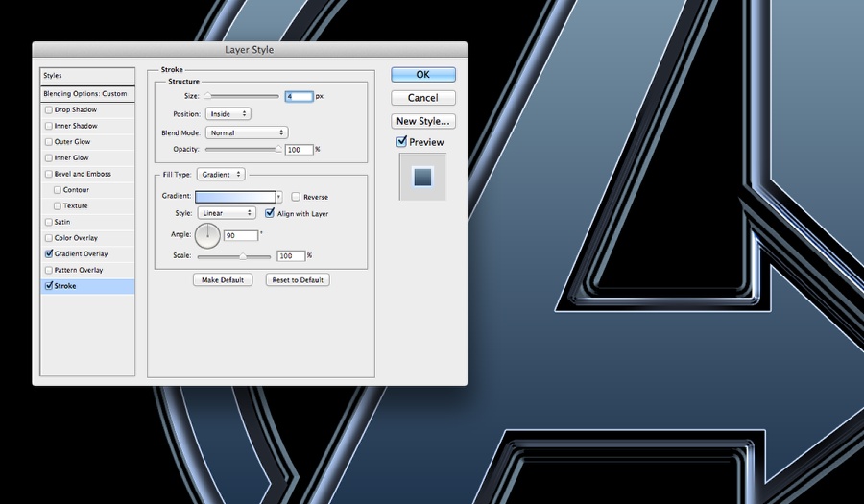864x504 pixels.
Task: Select the Bevel and Emboss style entry
Action: tap(83, 175)
